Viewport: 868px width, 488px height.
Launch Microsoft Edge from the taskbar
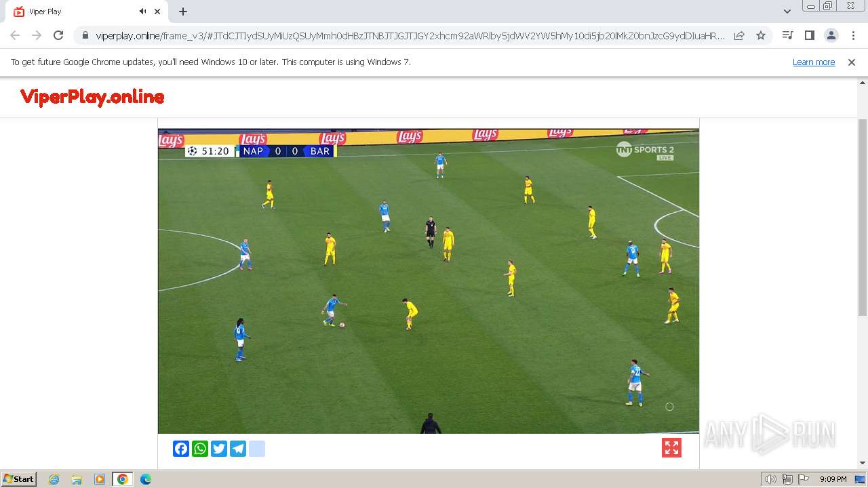(146, 479)
